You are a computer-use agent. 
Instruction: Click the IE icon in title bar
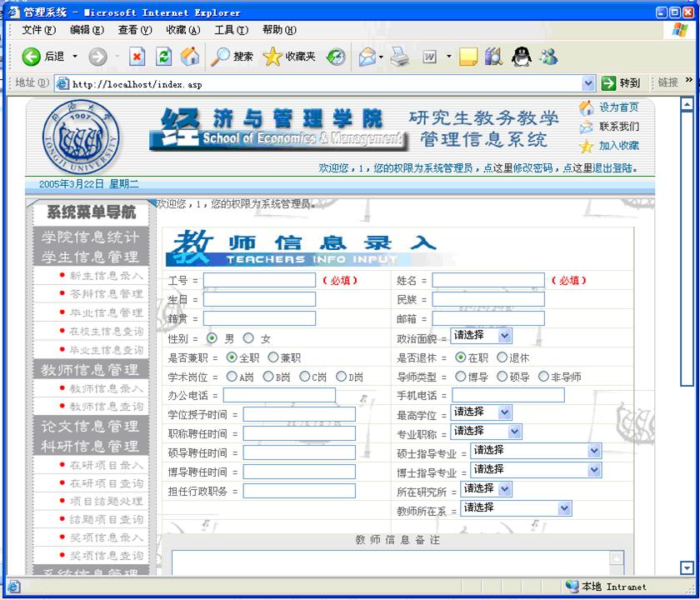(x=13, y=12)
